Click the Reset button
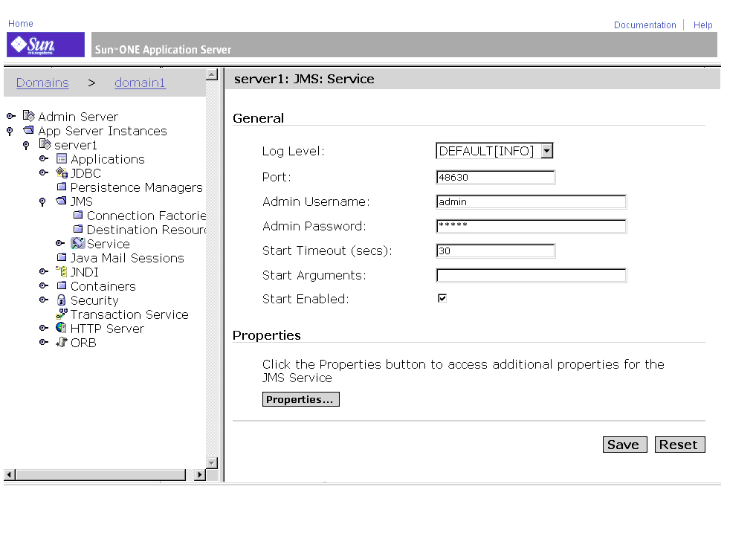 (679, 445)
